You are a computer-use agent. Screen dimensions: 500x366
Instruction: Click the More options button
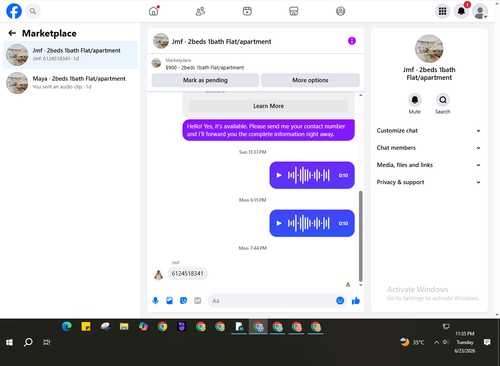tap(310, 80)
